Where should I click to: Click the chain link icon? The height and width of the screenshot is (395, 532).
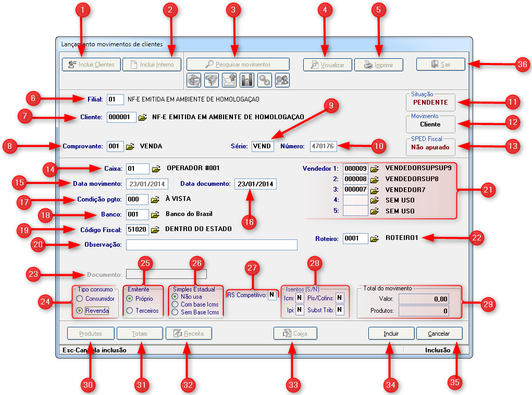(265, 80)
